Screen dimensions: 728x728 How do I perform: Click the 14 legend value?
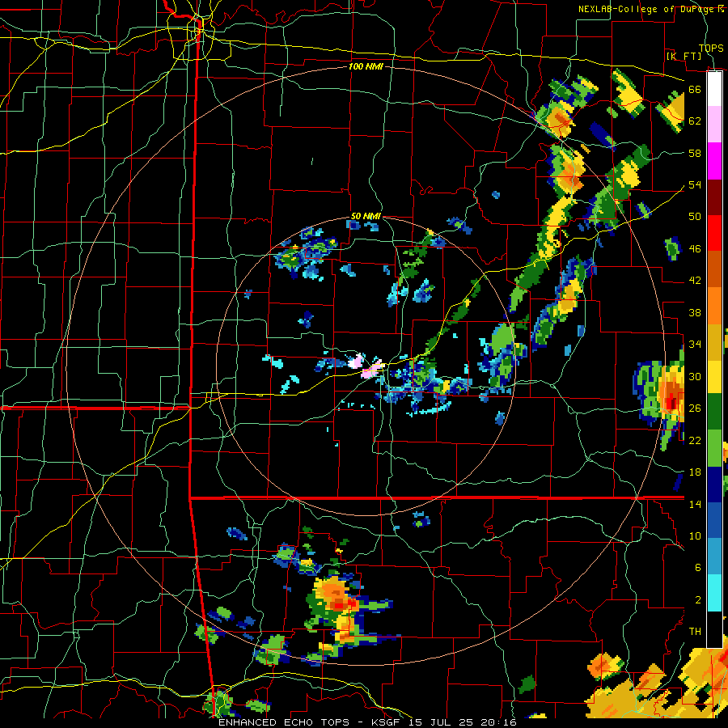[695, 504]
